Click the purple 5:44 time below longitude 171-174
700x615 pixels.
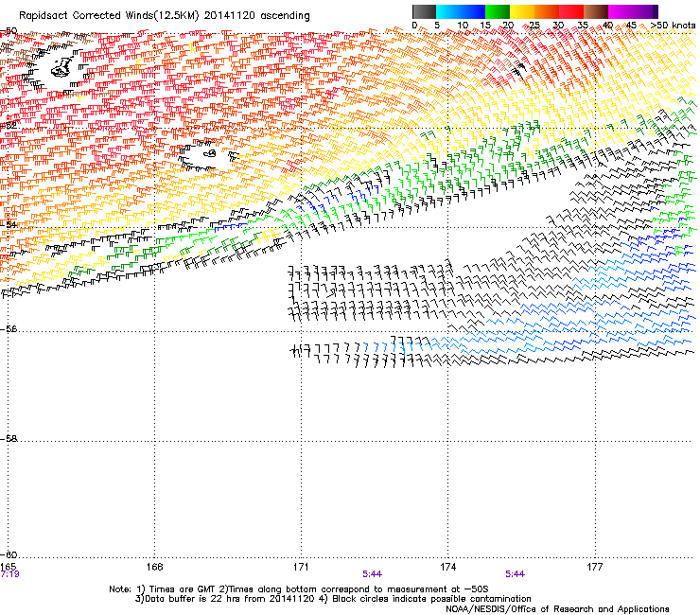[x=373, y=574]
